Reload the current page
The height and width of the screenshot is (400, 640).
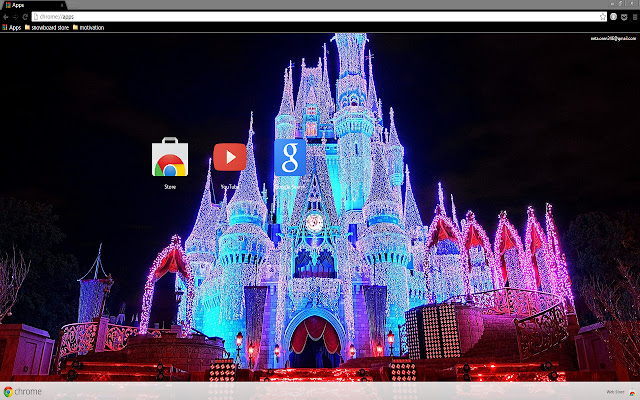point(25,17)
